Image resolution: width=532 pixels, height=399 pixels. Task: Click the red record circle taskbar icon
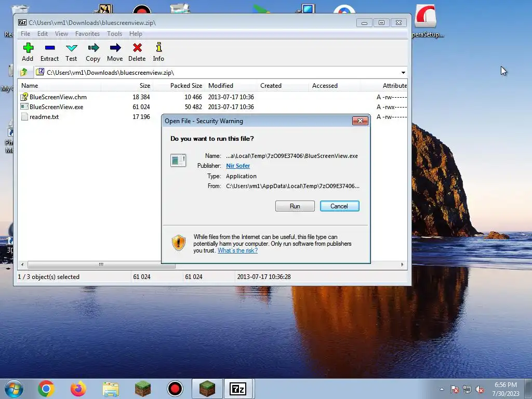point(175,389)
